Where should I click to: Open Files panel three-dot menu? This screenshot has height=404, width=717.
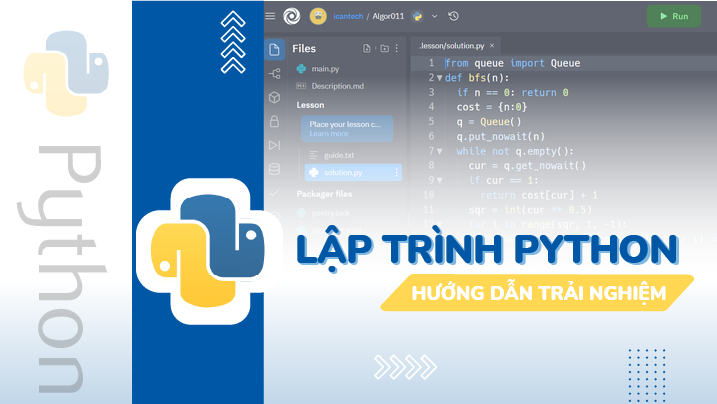(398, 48)
